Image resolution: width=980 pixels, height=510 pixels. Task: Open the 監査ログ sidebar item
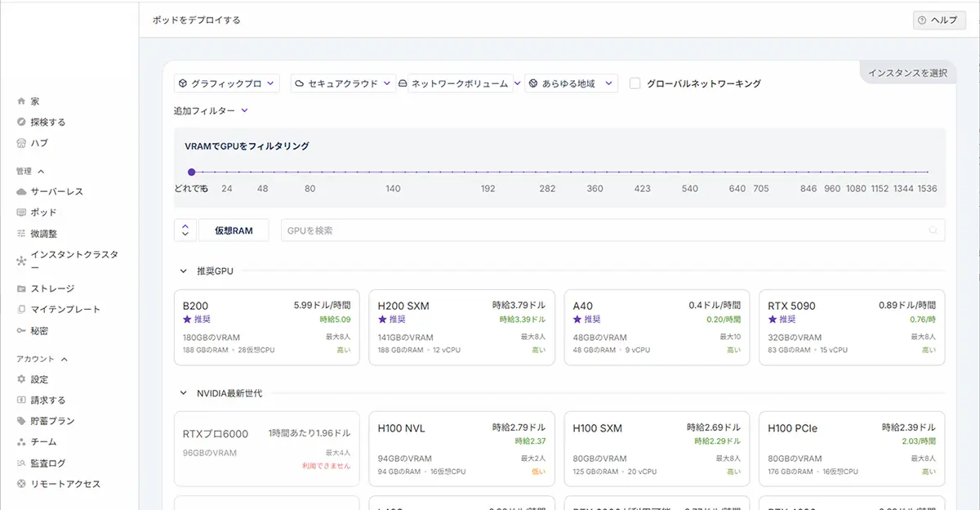(47, 463)
